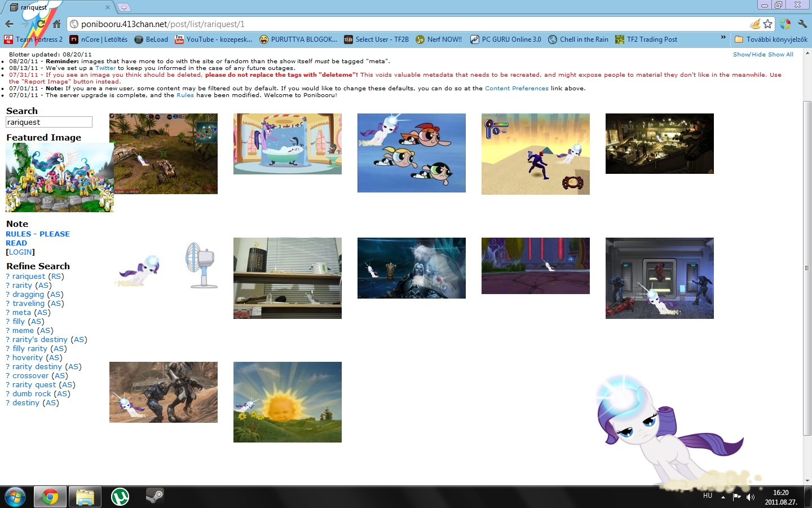Open the PC GURU Online 3.0 bookmark
The width and height of the screenshot is (812, 508).
tap(506, 40)
